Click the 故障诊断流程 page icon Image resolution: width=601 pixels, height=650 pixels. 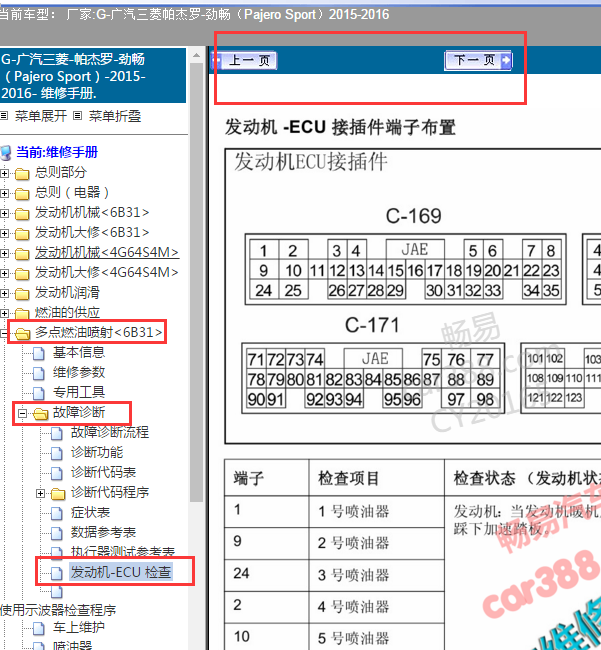(57, 433)
